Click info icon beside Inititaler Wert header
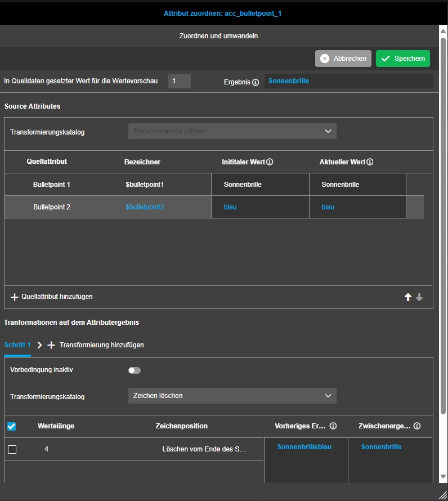The height and width of the screenshot is (501, 448). coord(270,162)
